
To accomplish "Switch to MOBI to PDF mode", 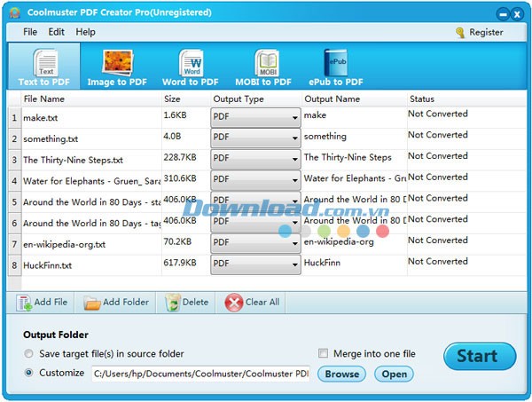I will pyautogui.click(x=263, y=67).
